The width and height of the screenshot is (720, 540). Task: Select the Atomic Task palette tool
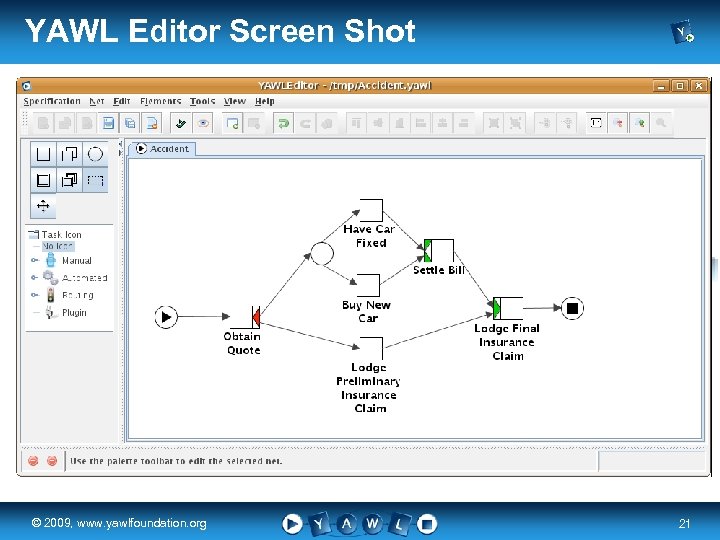pos(43,154)
